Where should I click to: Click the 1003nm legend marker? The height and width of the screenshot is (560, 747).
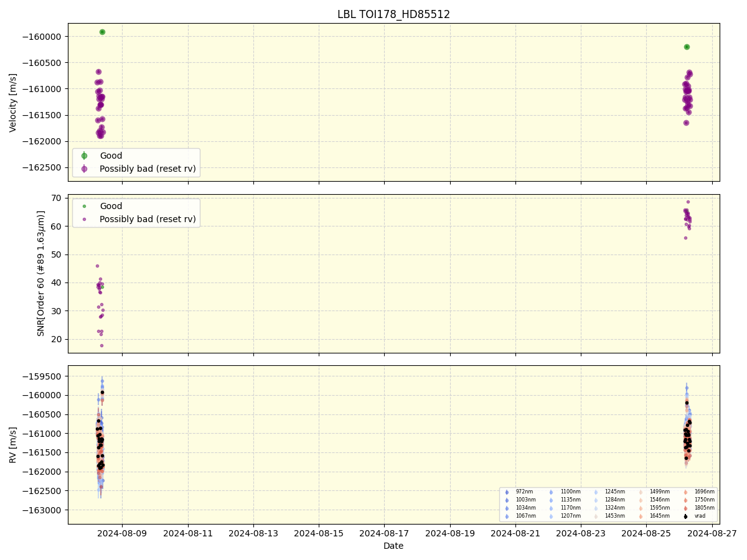[x=507, y=500]
